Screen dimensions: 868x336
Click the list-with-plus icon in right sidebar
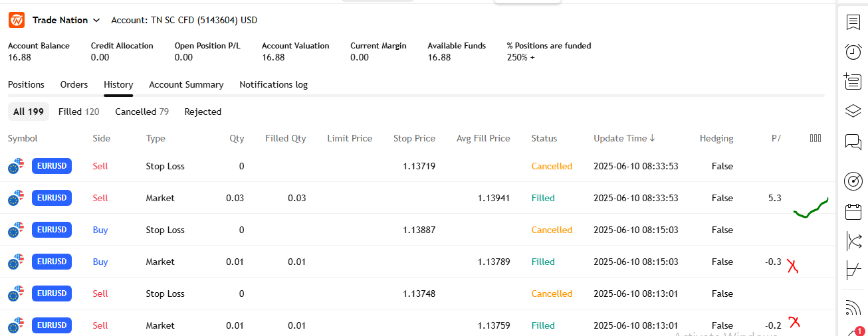point(852,81)
